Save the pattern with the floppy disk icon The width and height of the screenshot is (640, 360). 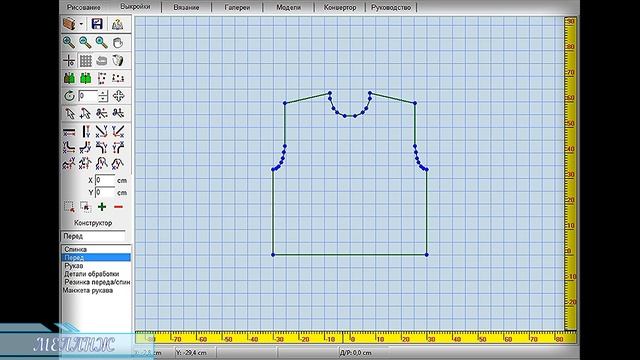tap(97, 24)
